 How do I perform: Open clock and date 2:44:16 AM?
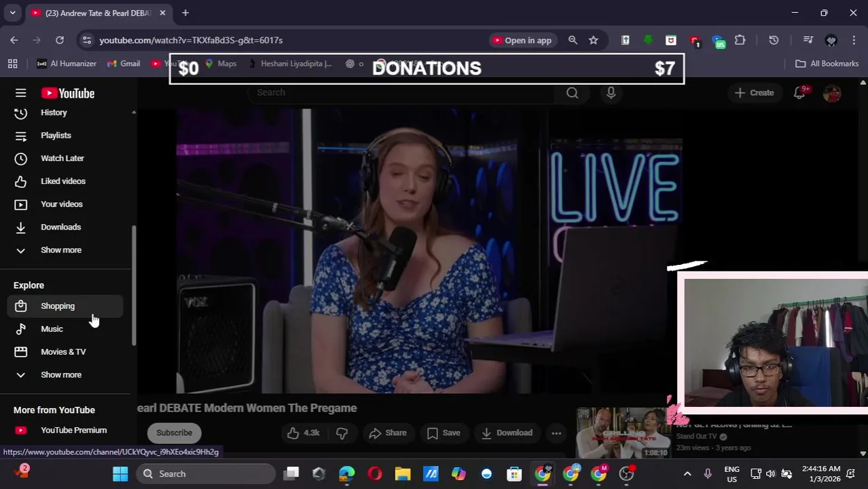(820, 474)
